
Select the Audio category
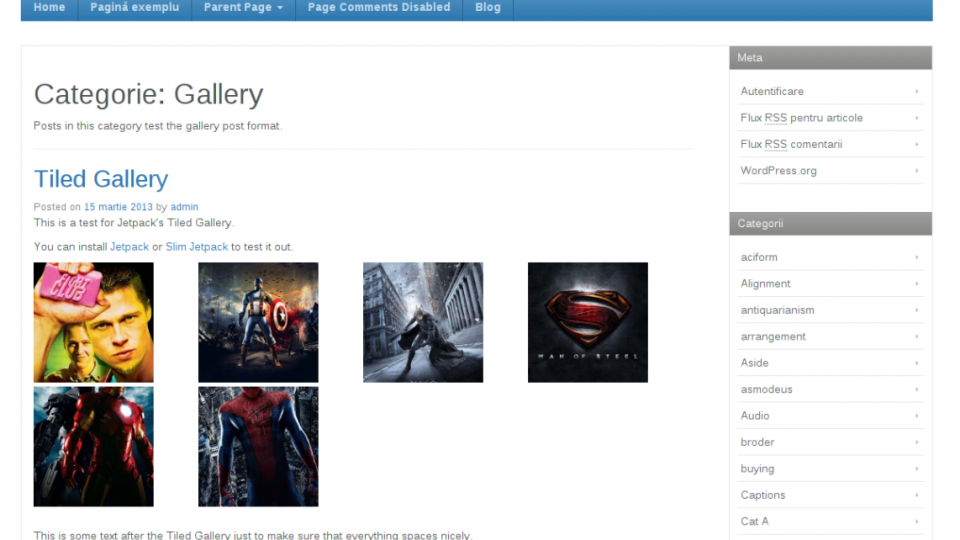coord(754,415)
